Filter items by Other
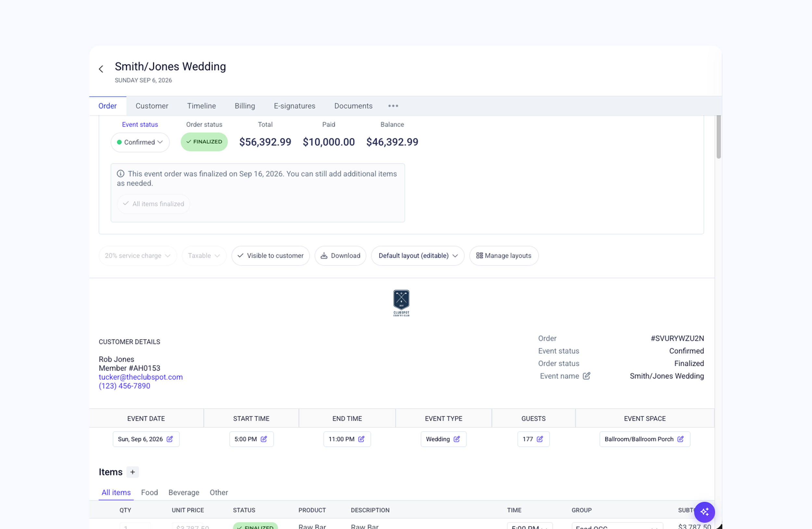This screenshot has width=812, height=529. pos(219,493)
